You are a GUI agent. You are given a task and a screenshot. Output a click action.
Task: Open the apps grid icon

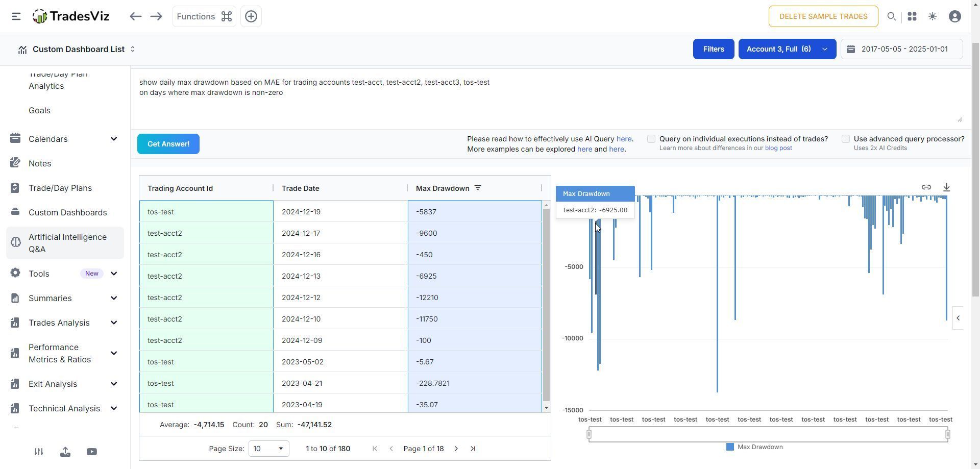click(x=912, y=16)
